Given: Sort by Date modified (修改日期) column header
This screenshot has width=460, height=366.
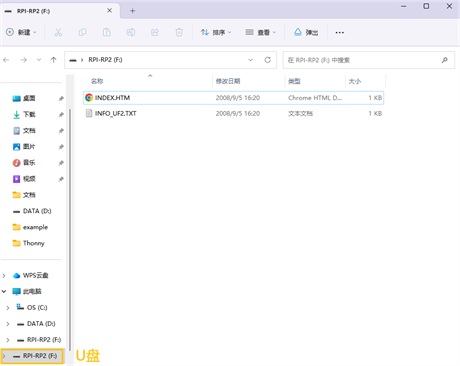Looking at the screenshot, I should 228,81.
